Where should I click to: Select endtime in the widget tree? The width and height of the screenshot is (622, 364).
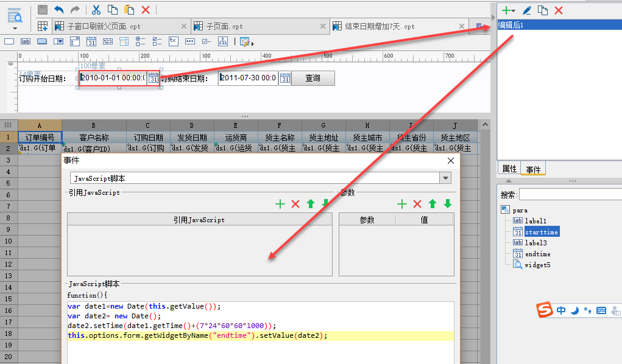pyautogui.click(x=537, y=254)
